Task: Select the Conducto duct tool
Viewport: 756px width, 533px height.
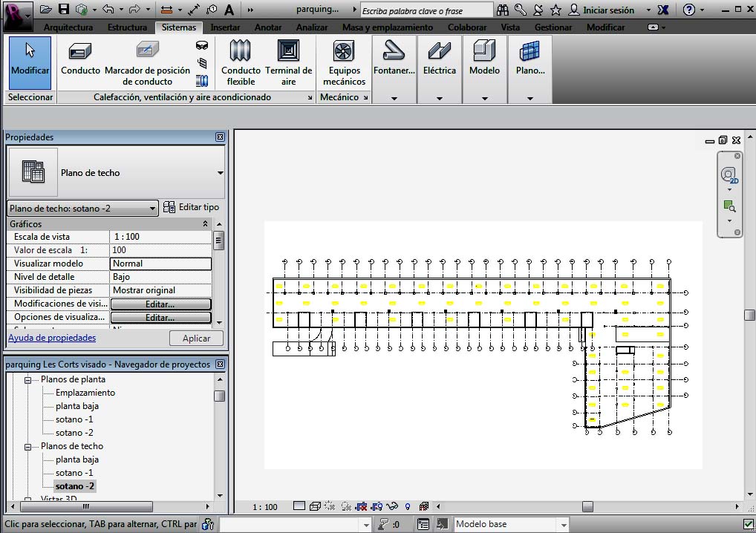Action: pos(80,59)
